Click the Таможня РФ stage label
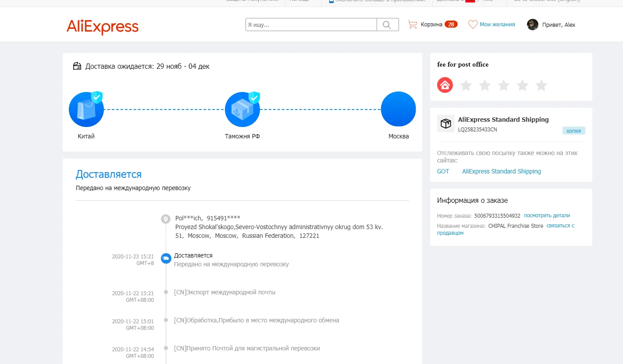Viewport: 623px width, 364px height. pyautogui.click(x=242, y=136)
